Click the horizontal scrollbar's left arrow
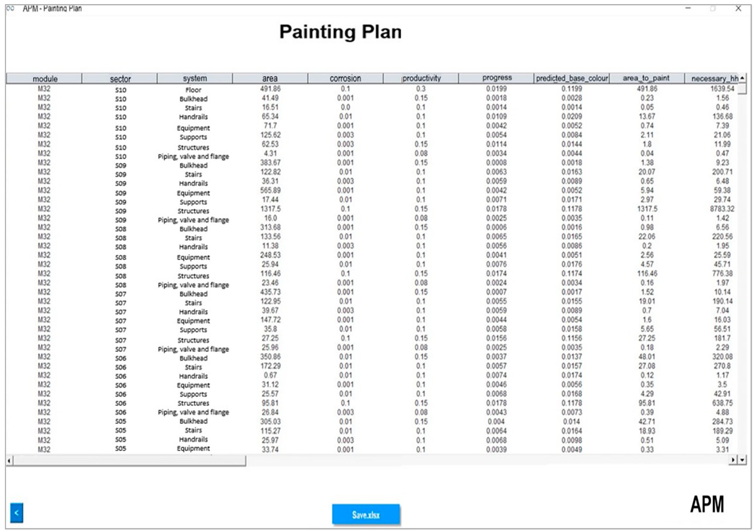The height and width of the screenshot is (532, 756). (9, 460)
